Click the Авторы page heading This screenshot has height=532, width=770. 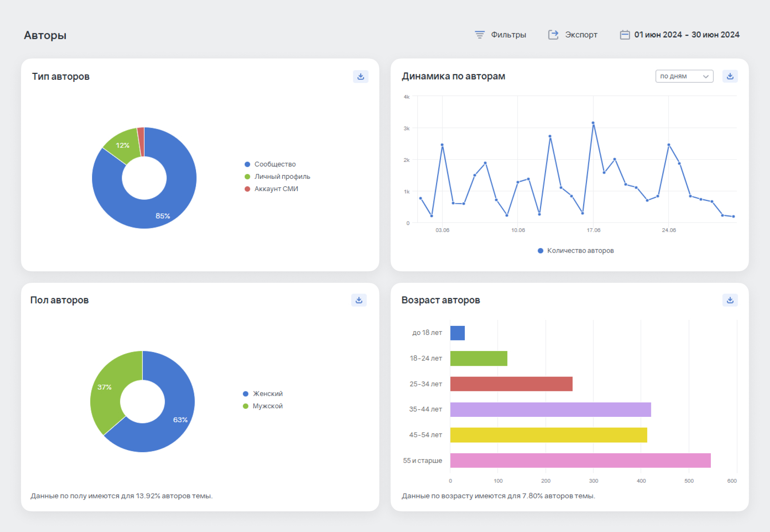click(45, 35)
